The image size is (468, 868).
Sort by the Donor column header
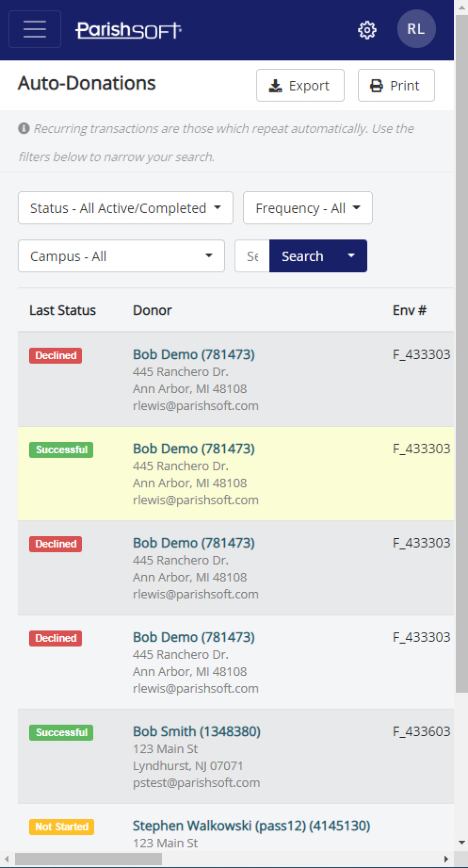coord(152,310)
